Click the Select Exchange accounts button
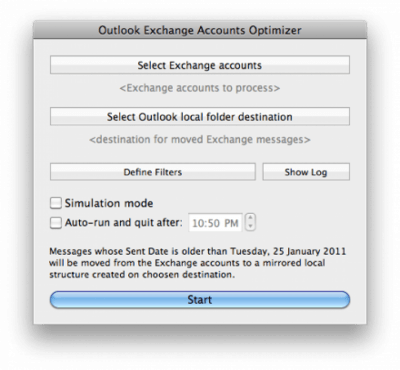This screenshot has width=400, height=370. pos(200,65)
